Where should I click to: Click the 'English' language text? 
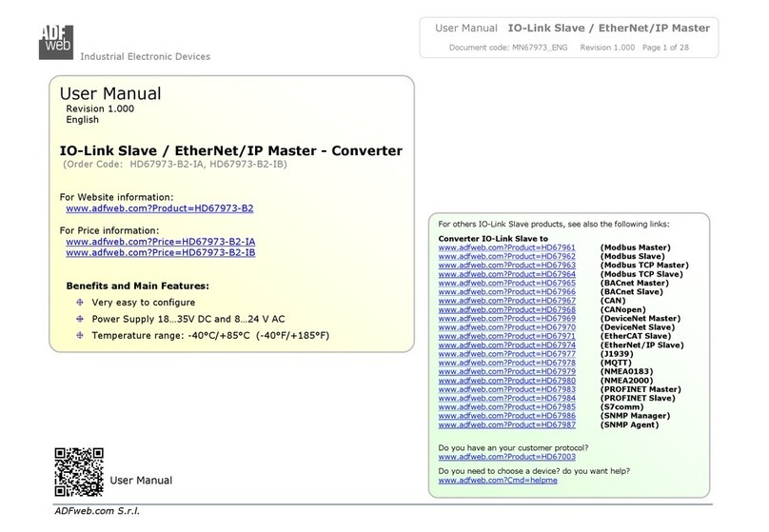[x=83, y=120]
